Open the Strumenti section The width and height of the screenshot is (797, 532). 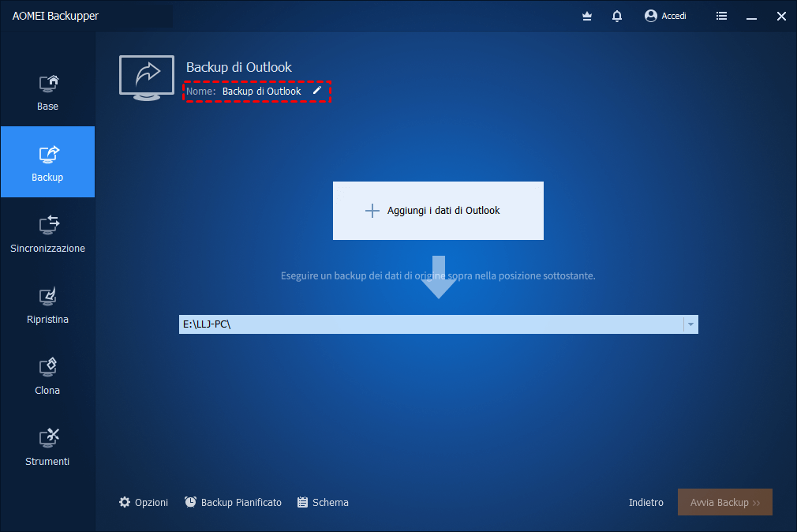point(47,447)
